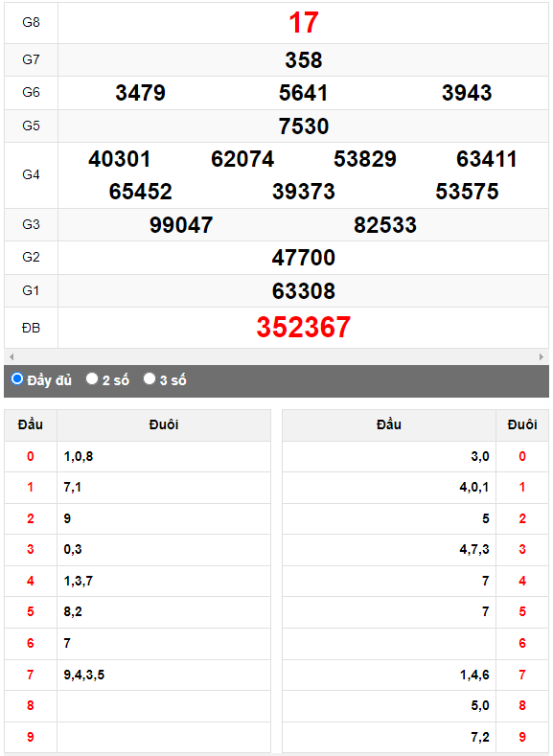Click the ĐB row label
This screenshot has width=553, height=756.
(x=31, y=328)
